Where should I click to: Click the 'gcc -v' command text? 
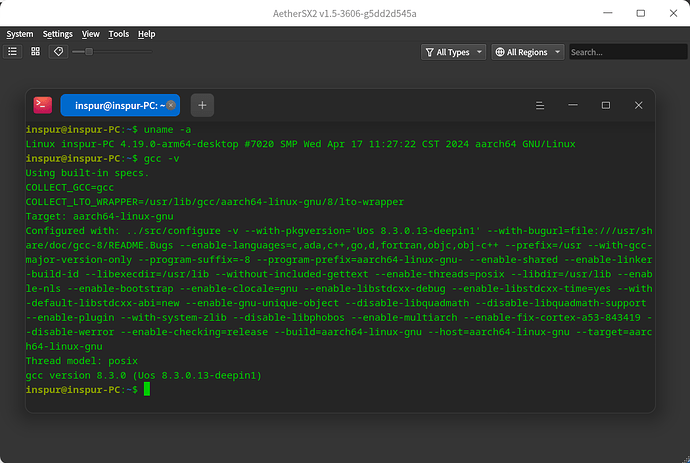pyautogui.click(x=161, y=158)
